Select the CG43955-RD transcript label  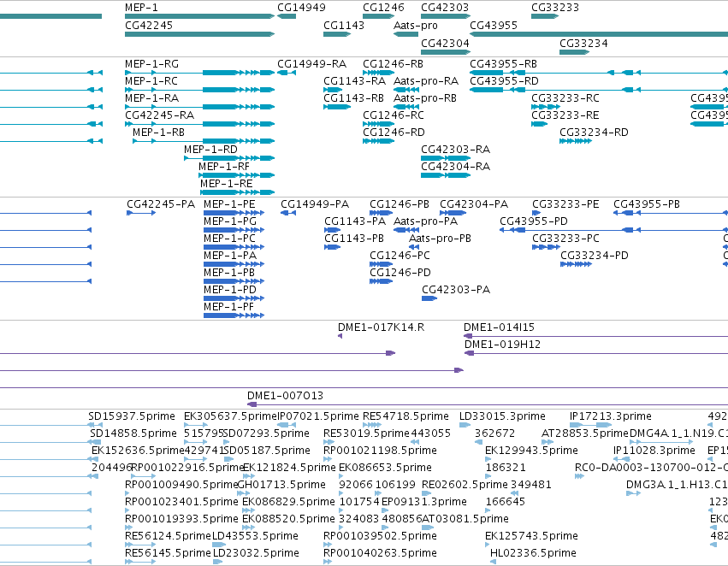point(504,80)
